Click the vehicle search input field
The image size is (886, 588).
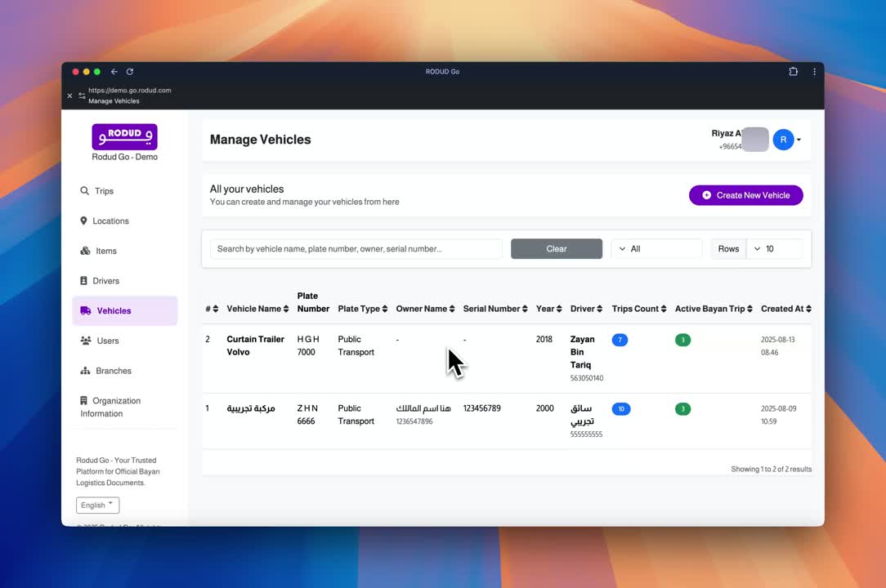click(356, 248)
